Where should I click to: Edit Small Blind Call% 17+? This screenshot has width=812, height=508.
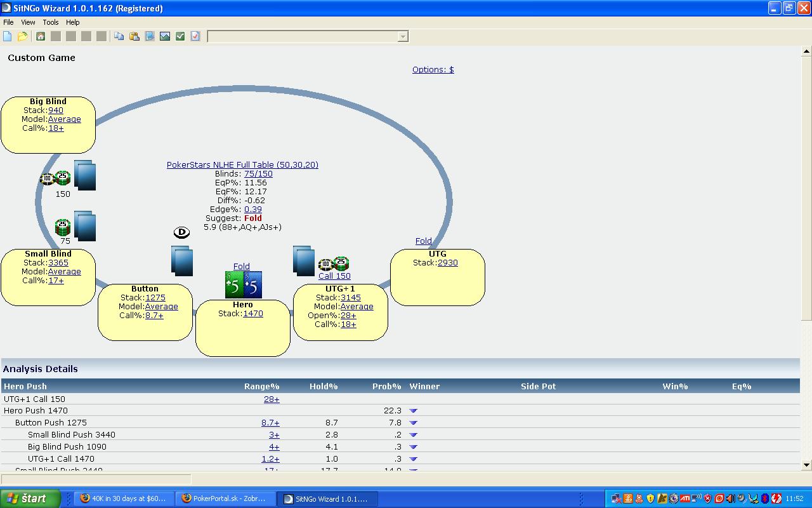pos(56,280)
